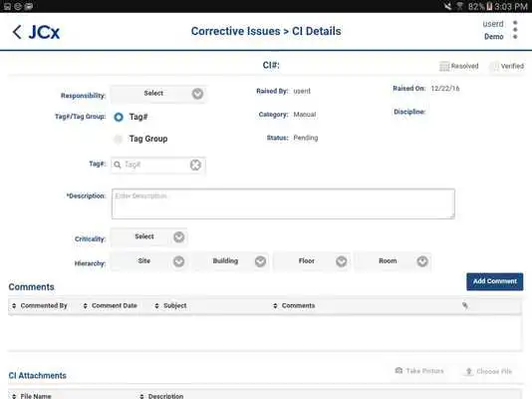This screenshot has height=399, width=532.
Task: Open the three-dot overflow menu
Action: click(x=515, y=30)
